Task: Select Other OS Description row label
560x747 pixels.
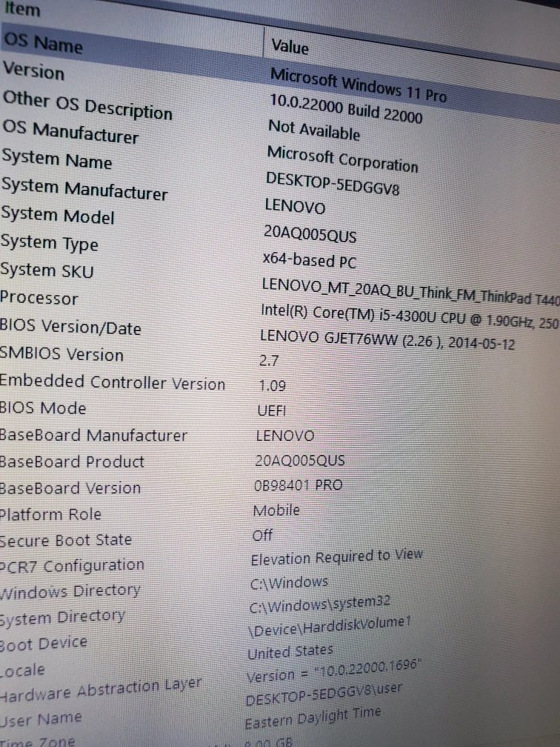Action: point(87,105)
